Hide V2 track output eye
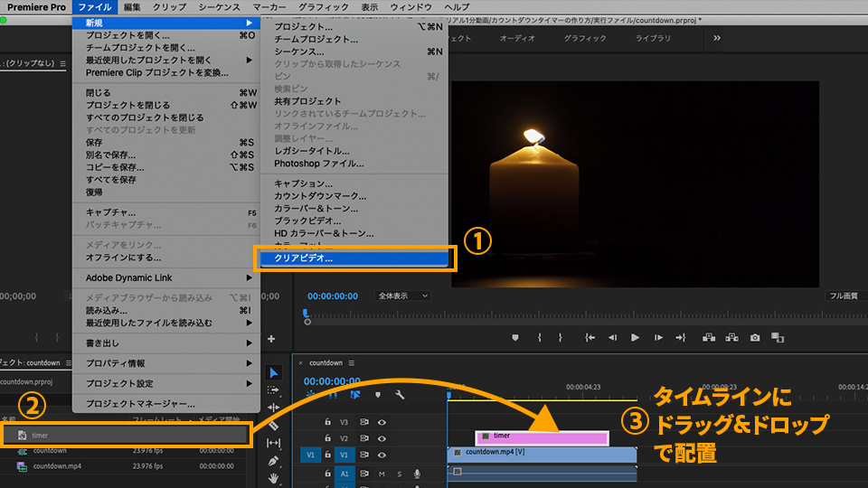Screen dimensions: 868x488 pos(382,439)
